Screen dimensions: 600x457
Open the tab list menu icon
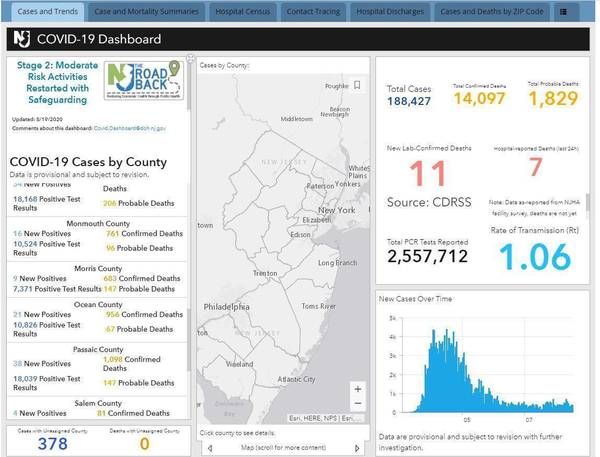pyautogui.click(x=563, y=12)
